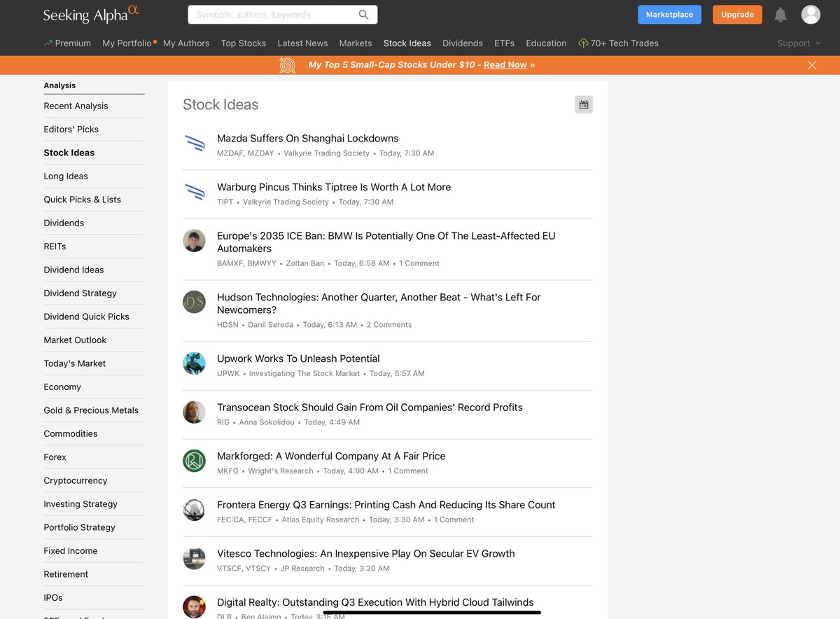Open Dividend Strategy sidebar link
This screenshot has height=619, width=840.
(80, 293)
